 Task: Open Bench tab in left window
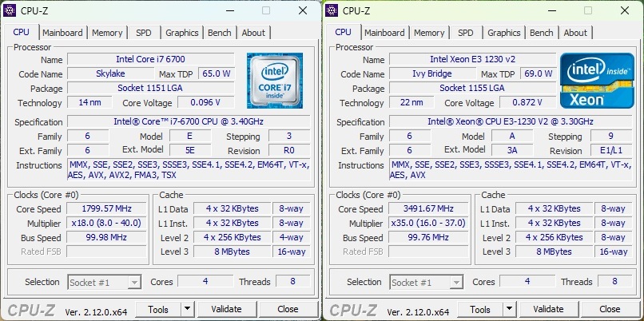point(219,33)
